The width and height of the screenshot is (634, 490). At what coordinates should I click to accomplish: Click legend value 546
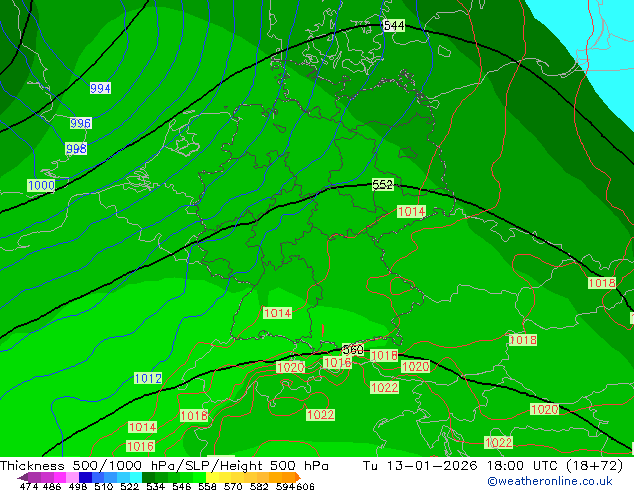(x=181, y=486)
